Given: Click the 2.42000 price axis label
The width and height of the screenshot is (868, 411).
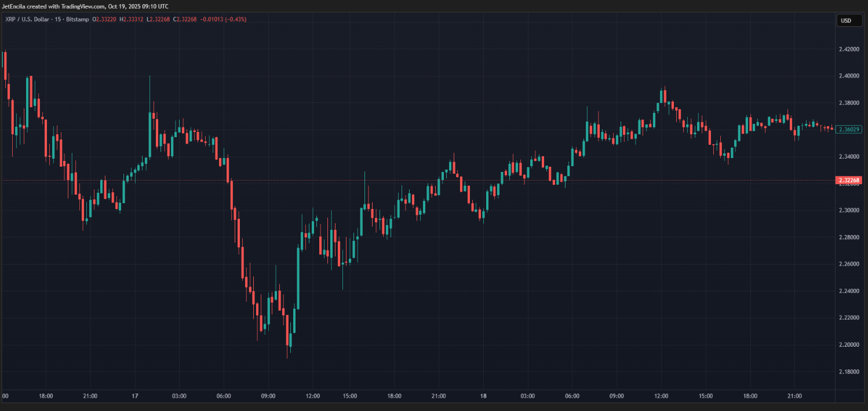Looking at the screenshot, I should [x=849, y=49].
